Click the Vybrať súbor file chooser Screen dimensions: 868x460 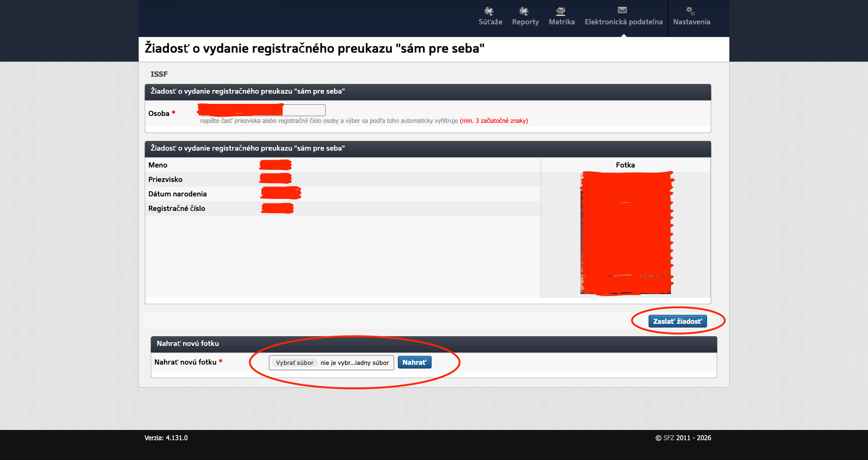pyautogui.click(x=295, y=363)
